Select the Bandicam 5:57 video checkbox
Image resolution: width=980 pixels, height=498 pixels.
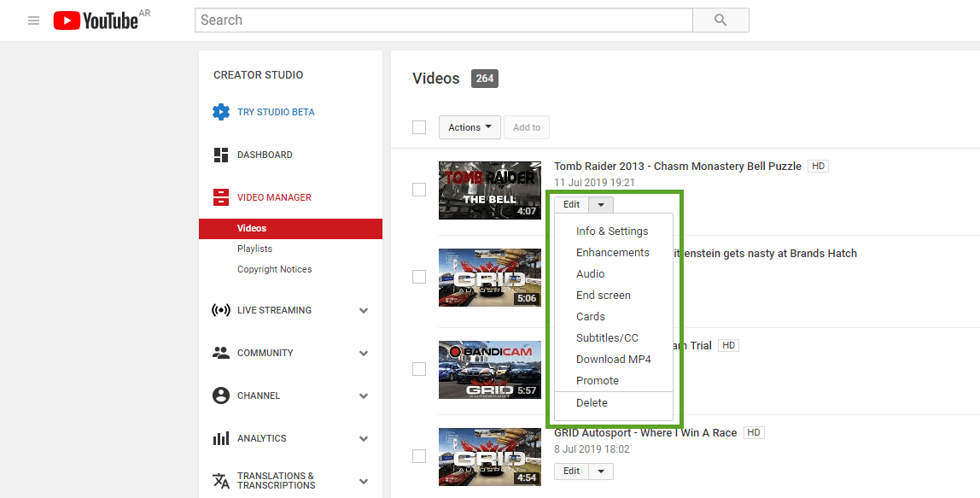click(419, 369)
